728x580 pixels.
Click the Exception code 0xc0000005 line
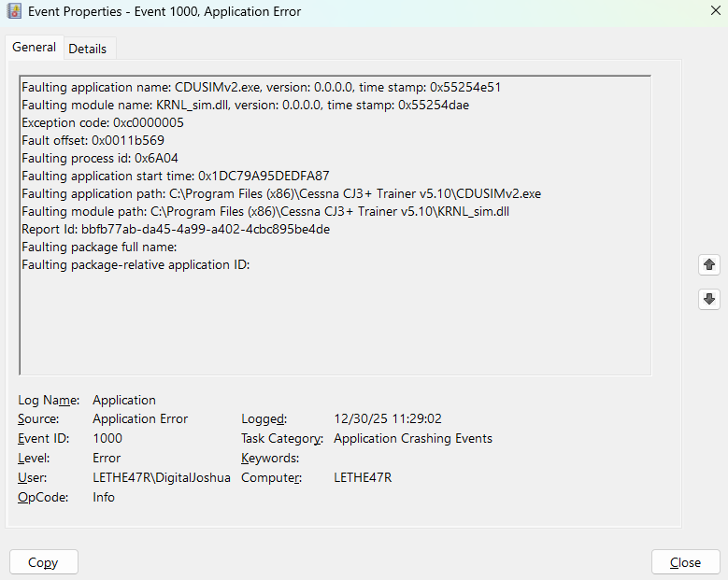pyautogui.click(x=103, y=122)
